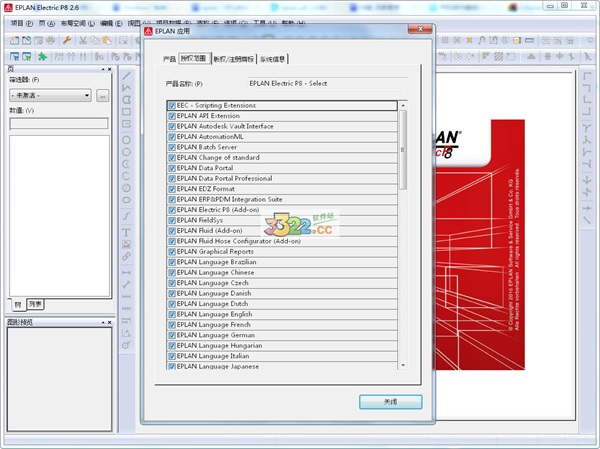Click the scissors cut icon
Viewport: 600px width, 449px height.
(x=81, y=41)
